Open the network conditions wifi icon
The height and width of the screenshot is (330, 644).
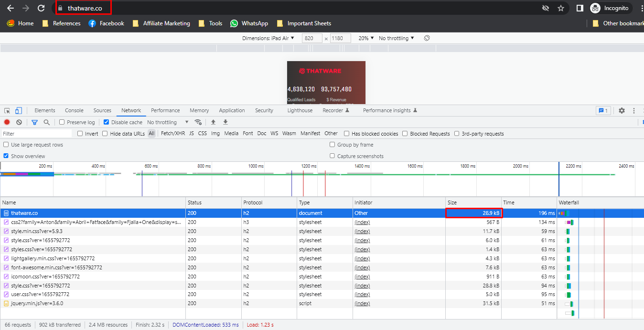(198, 122)
